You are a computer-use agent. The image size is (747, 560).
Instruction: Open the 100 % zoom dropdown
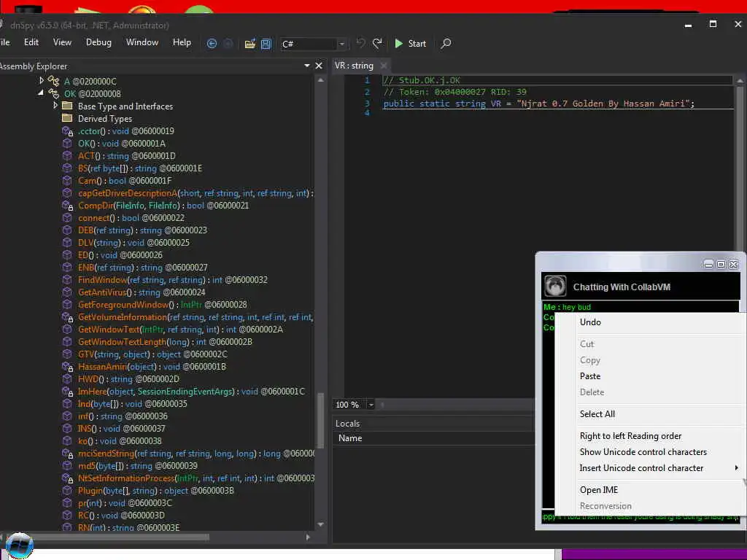pos(371,405)
